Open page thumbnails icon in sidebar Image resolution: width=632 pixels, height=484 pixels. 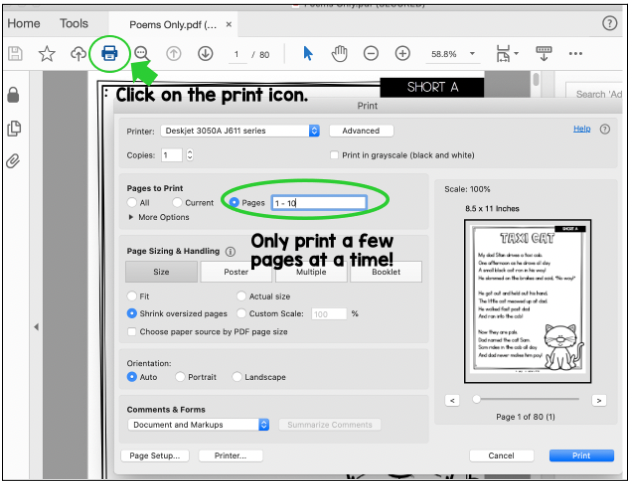click(14, 128)
